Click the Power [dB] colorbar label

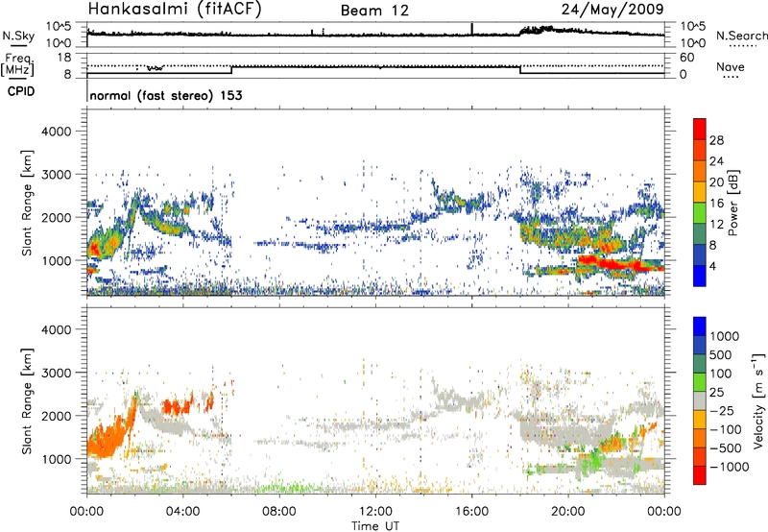(732, 203)
